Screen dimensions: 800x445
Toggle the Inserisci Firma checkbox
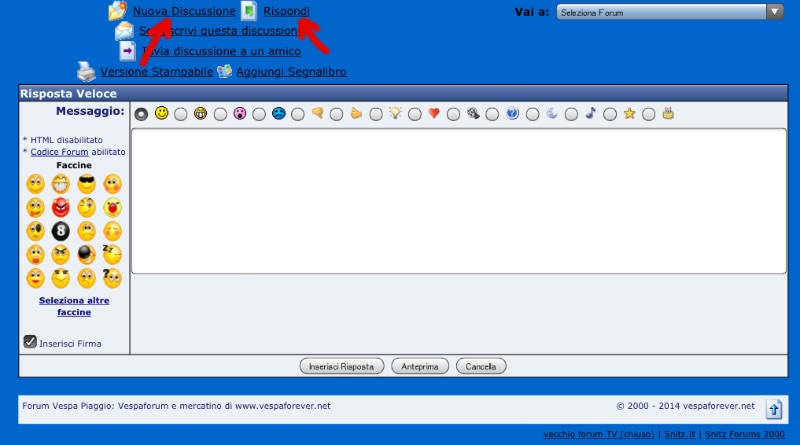click(30, 341)
